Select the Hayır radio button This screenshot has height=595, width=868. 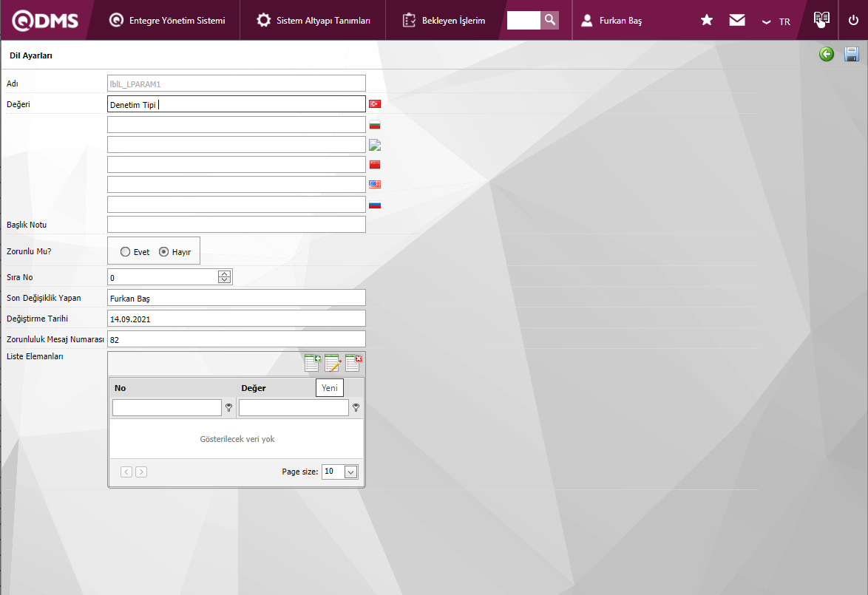(164, 252)
